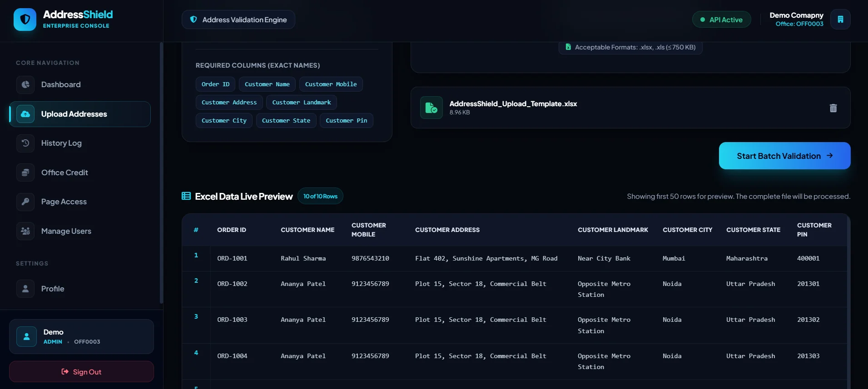
Task: Click the Address Validation Engine pill
Action: pyautogui.click(x=238, y=20)
